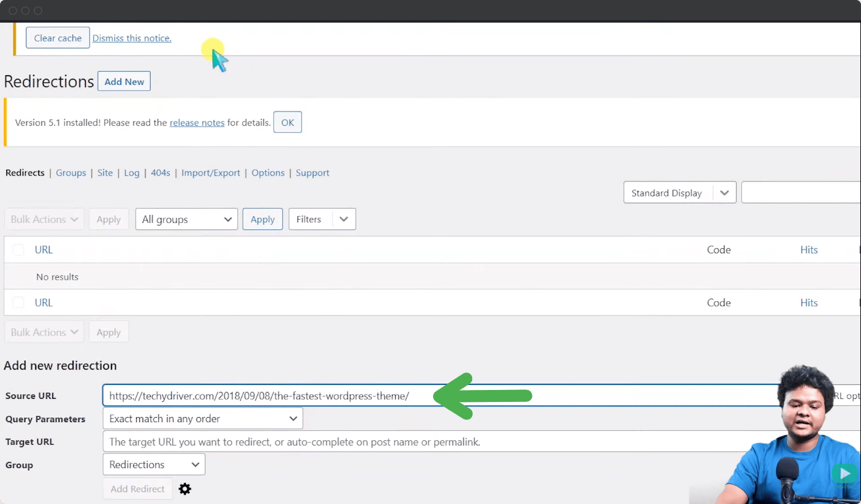Go to the Import/Export tab

(211, 173)
